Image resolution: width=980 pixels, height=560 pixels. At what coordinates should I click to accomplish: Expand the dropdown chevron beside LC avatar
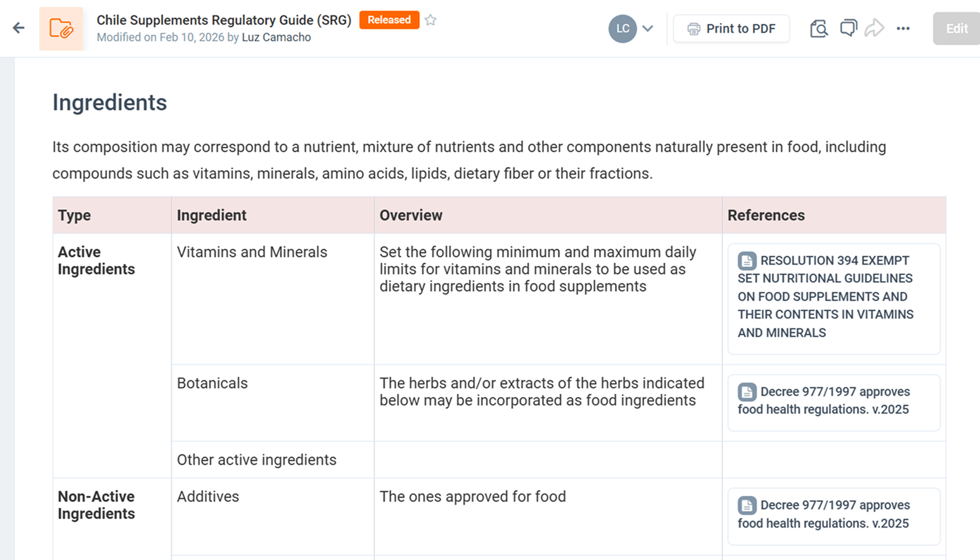coord(648,29)
